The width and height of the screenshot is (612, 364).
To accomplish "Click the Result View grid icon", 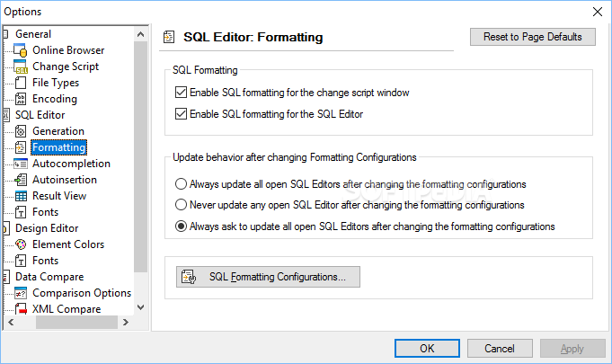I will click(x=21, y=196).
